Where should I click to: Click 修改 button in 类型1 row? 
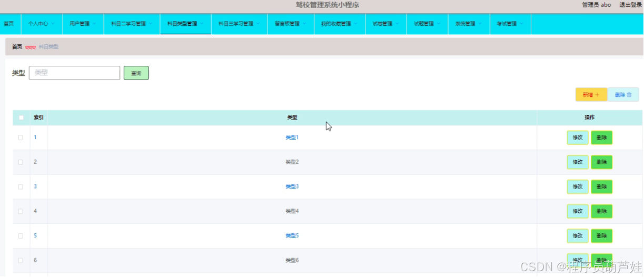(578, 137)
